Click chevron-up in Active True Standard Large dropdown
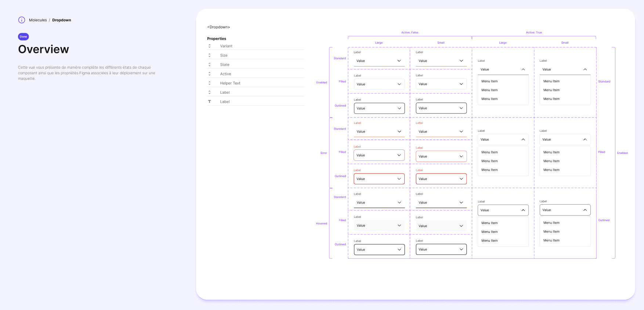The image size is (644, 310). [x=523, y=69]
